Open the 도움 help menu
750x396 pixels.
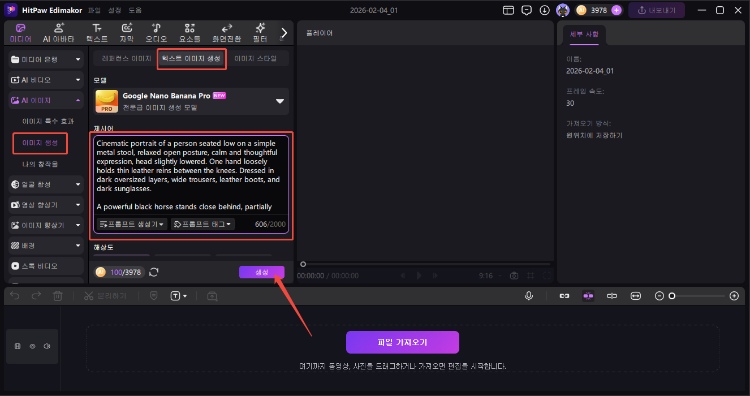(x=135, y=10)
